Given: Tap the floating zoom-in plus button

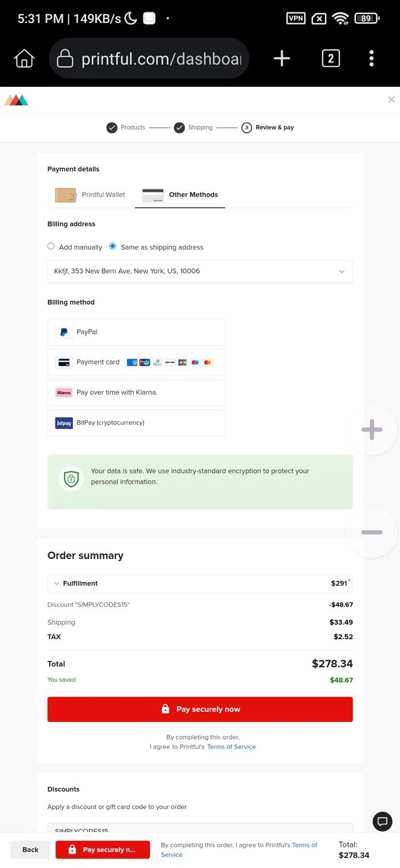Looking at the screenshot, I should pos(372,429).
